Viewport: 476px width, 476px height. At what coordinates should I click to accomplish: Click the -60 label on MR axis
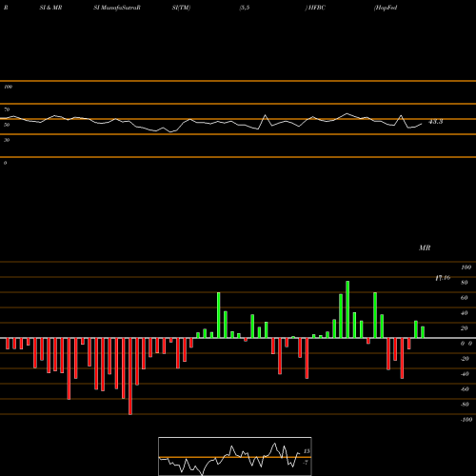465,389
